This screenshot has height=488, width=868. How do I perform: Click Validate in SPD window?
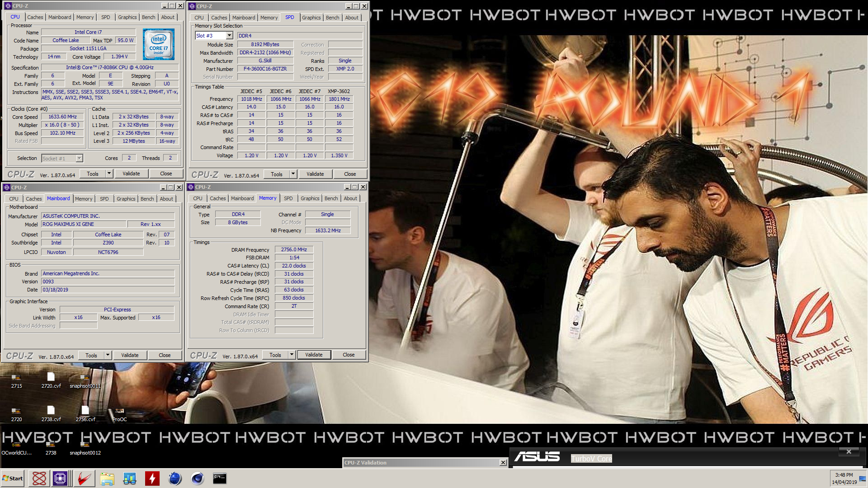[x=315, y=174]
